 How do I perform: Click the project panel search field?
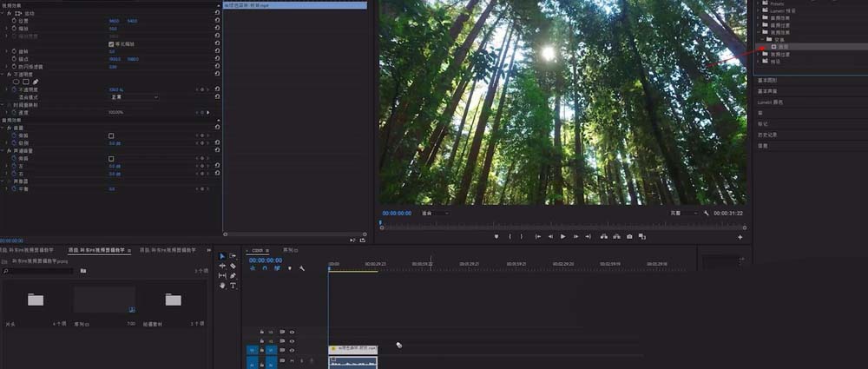click(37, 271)
